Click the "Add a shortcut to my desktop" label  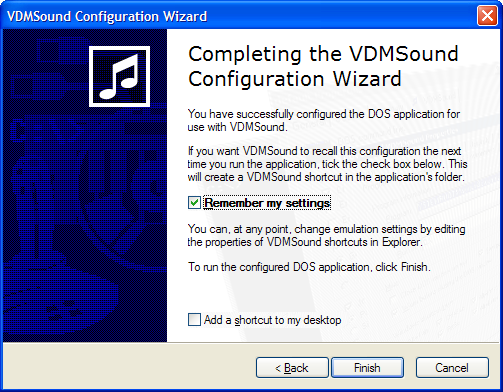(x=272, y=320)
